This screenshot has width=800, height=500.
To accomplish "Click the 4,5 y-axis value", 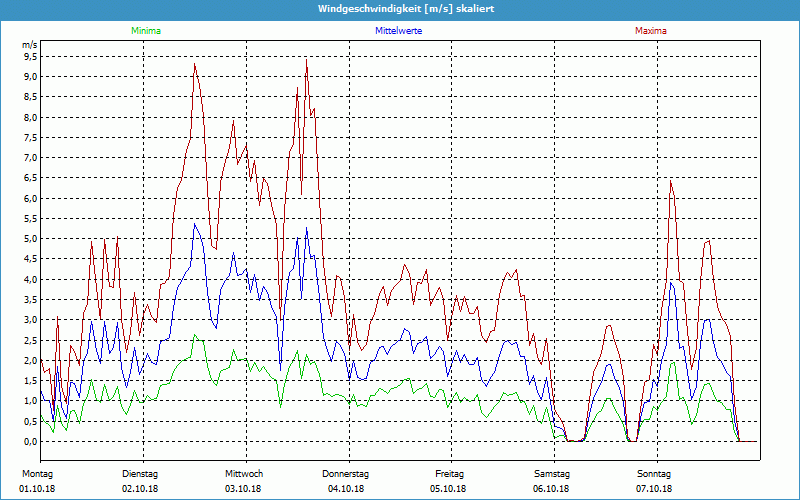I will (31, 259).
